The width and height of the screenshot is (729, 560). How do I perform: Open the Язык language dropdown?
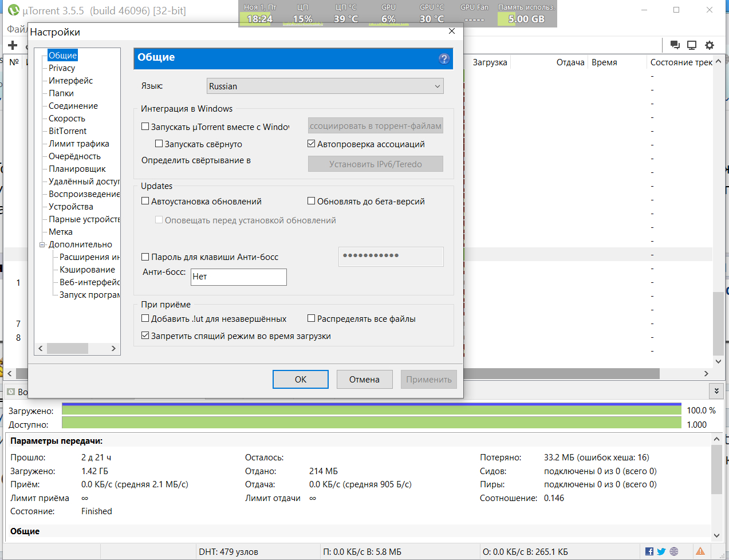[x=325, y=86]
